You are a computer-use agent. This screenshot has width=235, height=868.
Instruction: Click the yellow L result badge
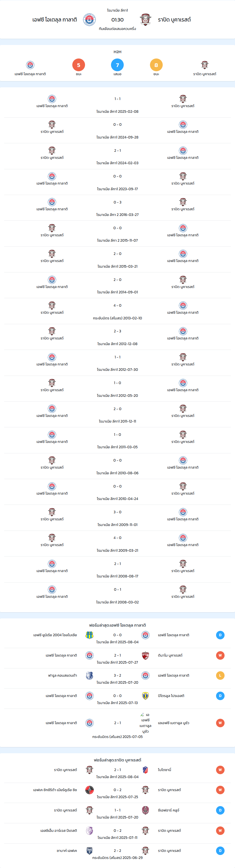(x=220, y=675)
